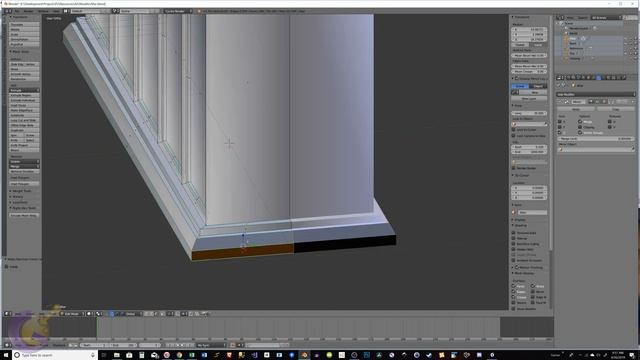Open the outliner Search menu

click(x=582, y=18)
